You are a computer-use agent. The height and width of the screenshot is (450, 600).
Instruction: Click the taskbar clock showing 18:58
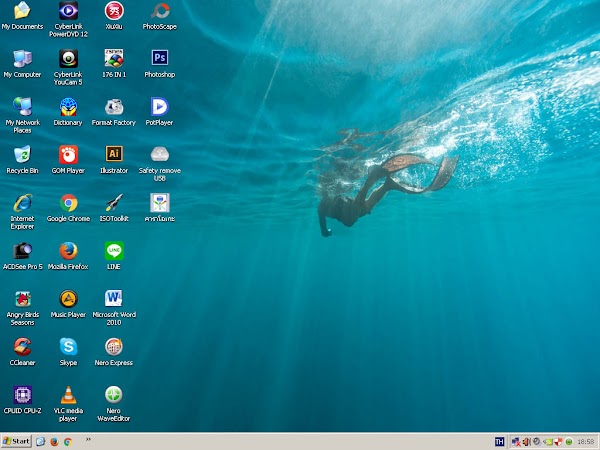[x=586, y=442]
